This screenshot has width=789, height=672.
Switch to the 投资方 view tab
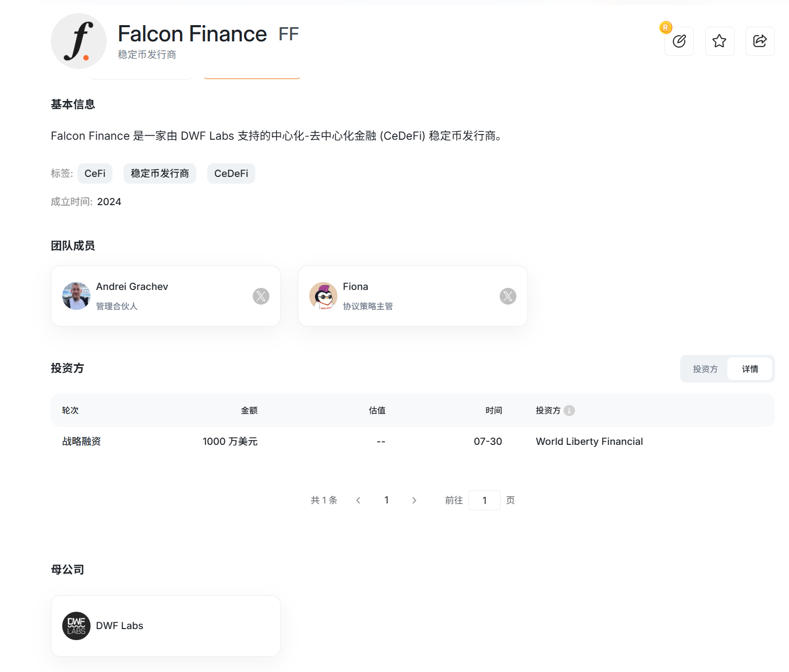[705, 368]
